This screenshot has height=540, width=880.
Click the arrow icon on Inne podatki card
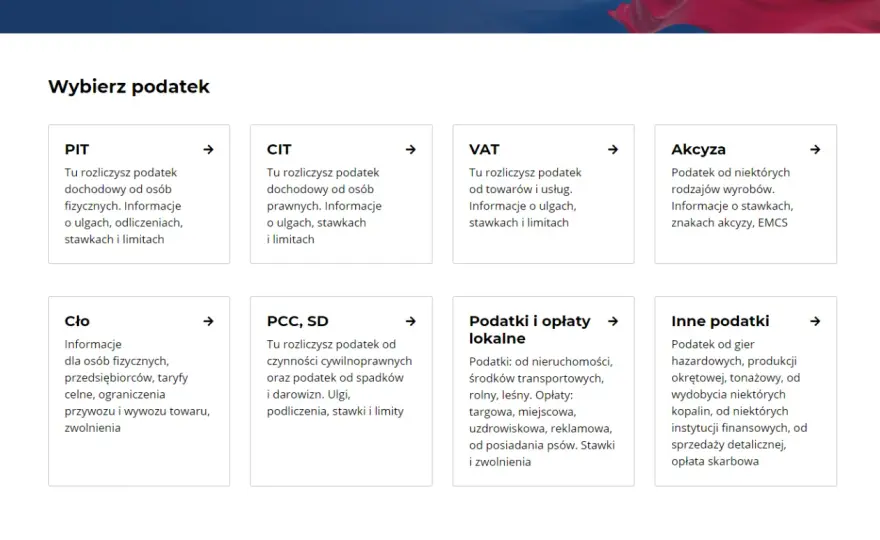[x=815, y=321]
